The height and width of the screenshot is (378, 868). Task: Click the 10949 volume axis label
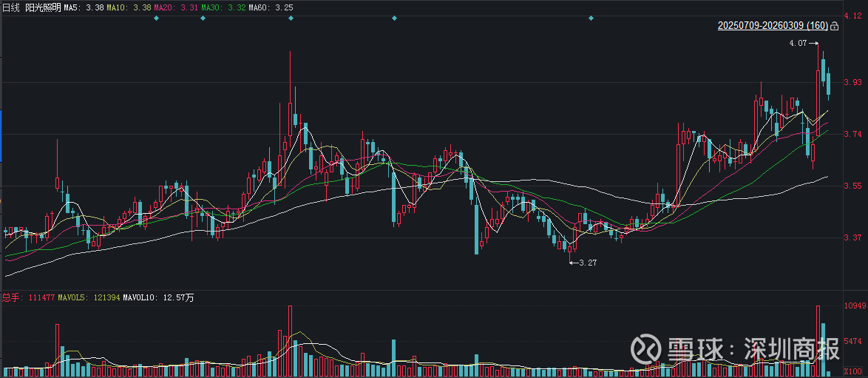coord(854,306)
